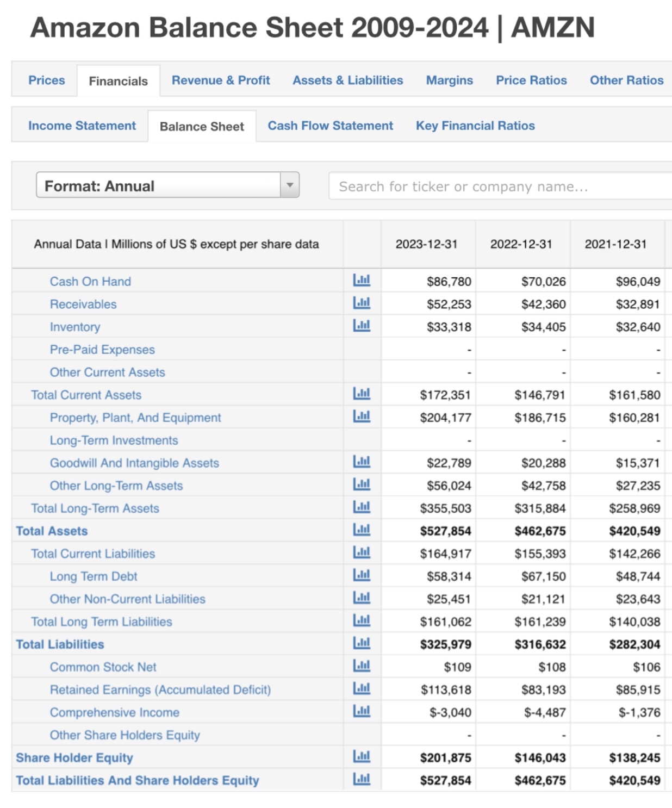Open the Comprehensive Income link

[115, 712]
